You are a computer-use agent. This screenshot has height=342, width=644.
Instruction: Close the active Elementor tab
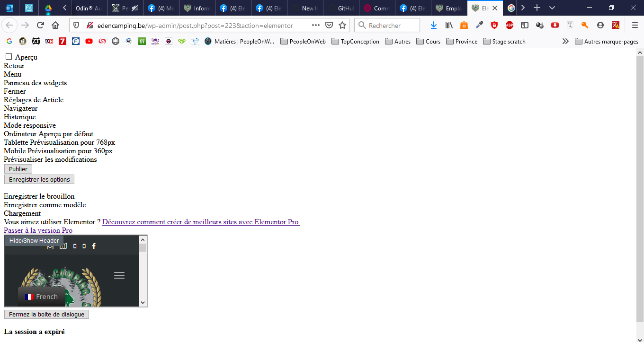tap(495, 8)
